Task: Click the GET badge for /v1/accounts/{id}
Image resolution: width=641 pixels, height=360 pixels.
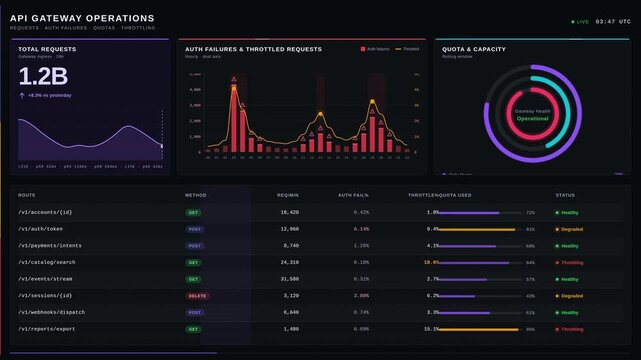Action: pos(193,213)
